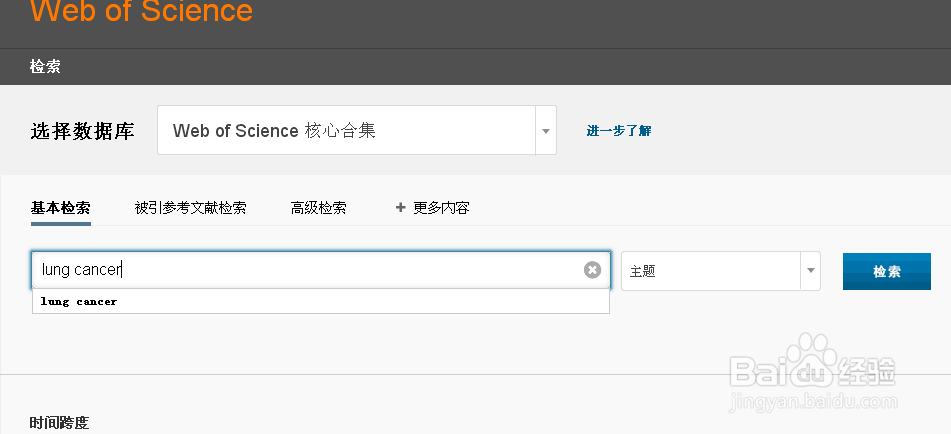Screen dimensions: 951x434
Task: Click the 选择数据库 label
Action: pos(82,131)
